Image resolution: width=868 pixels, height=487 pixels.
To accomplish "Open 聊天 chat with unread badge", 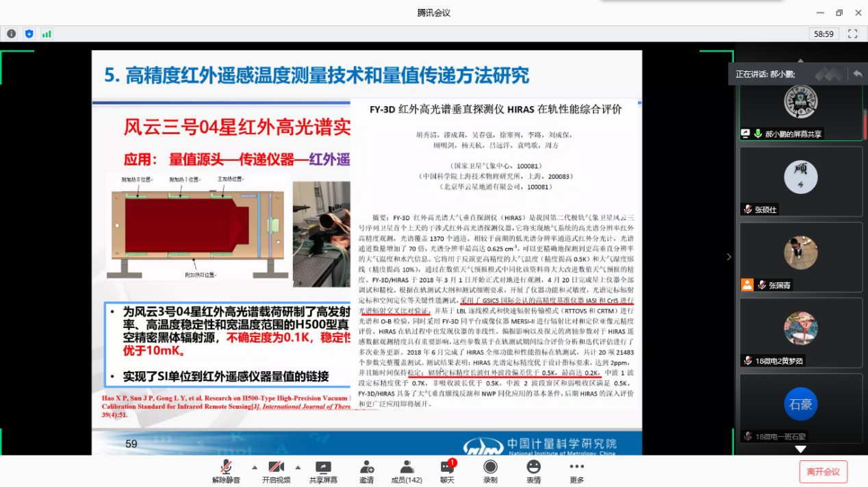I will tap(447, 471).
